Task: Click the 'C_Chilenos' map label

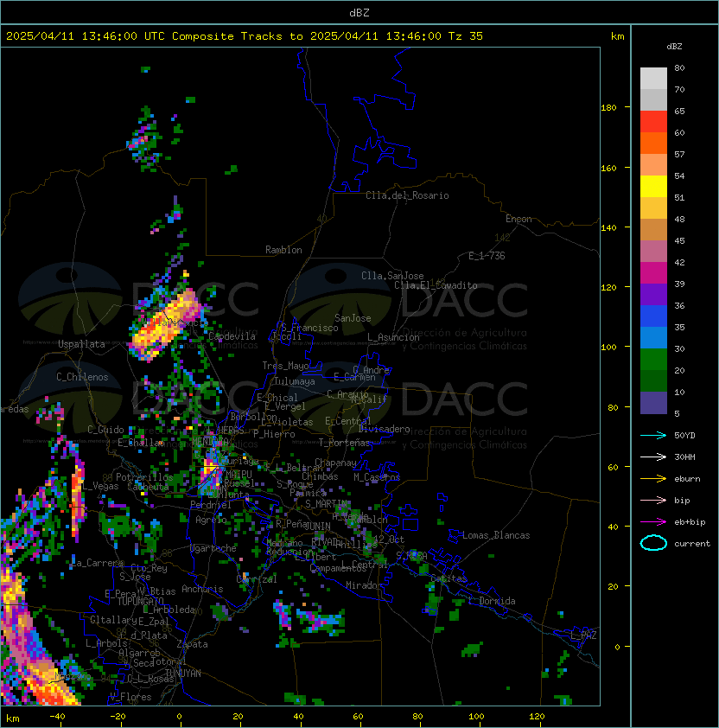Action: tap(82, 377)
